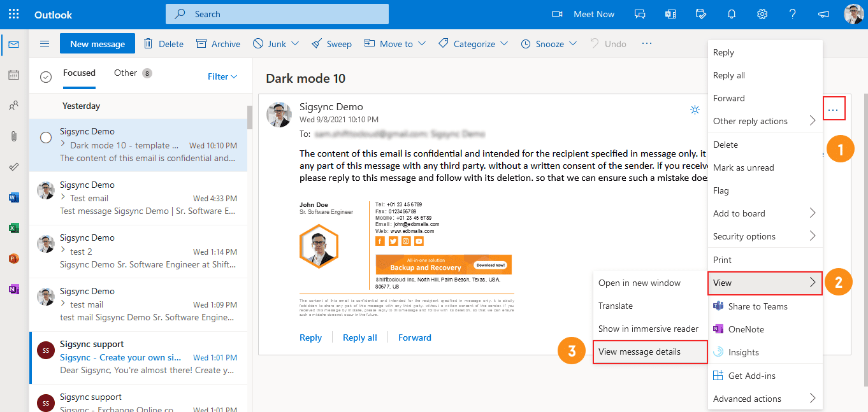Launch Excel from the left sidebar

pyautogui.click(x=13, y=228)
